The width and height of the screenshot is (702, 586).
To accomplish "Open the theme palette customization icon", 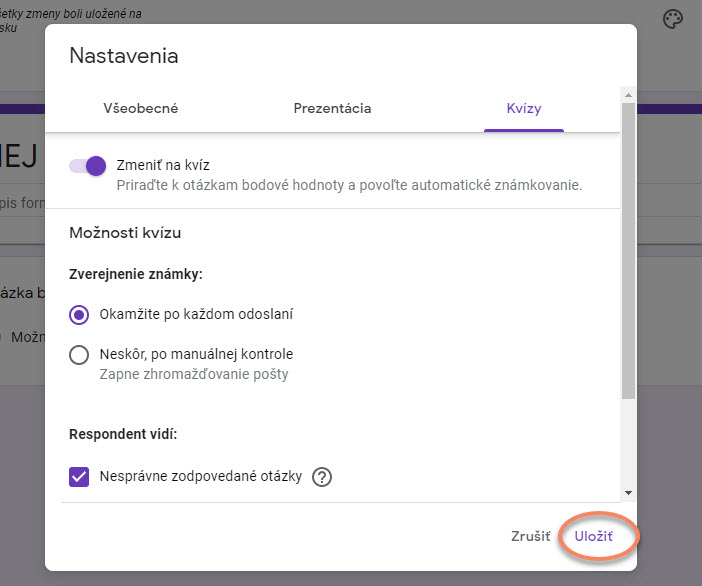I will 674,20.
